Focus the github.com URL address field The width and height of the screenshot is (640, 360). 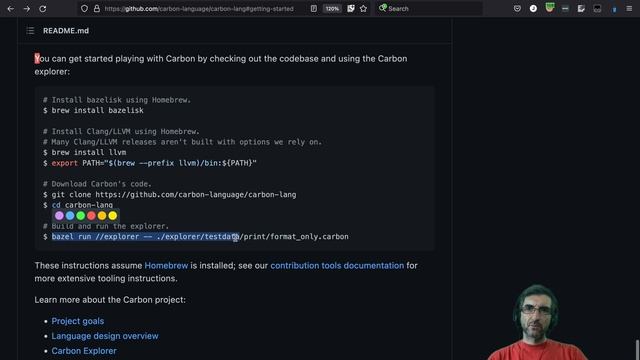point(199,9)
